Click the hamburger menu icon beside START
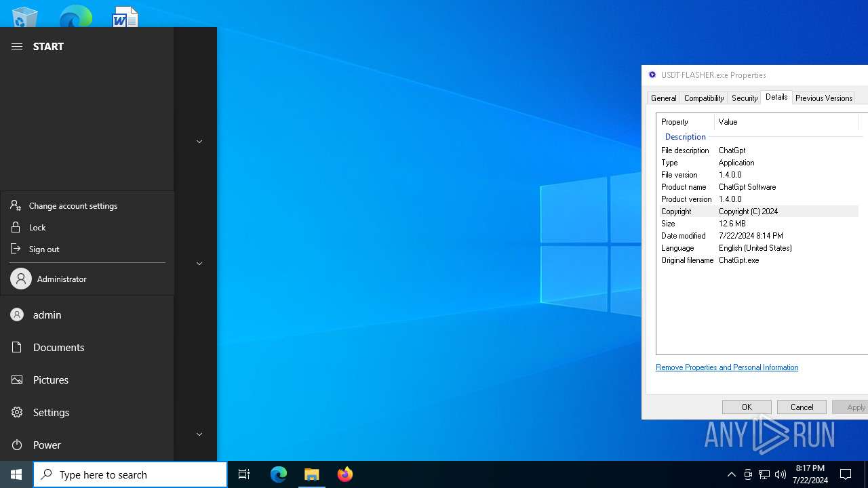The height and width of the screenshot is (488, 868). [x=17, y=46]
